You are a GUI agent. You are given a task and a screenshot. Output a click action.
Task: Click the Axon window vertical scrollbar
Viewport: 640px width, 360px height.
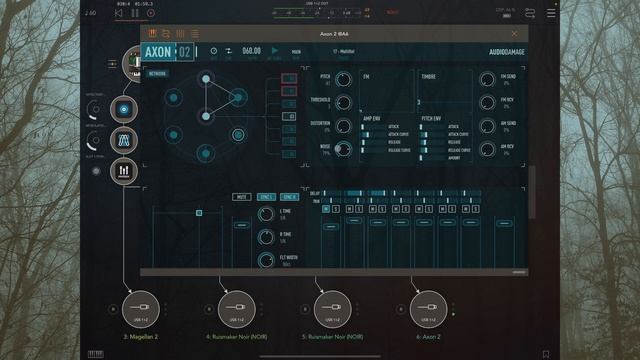point(531,192)
